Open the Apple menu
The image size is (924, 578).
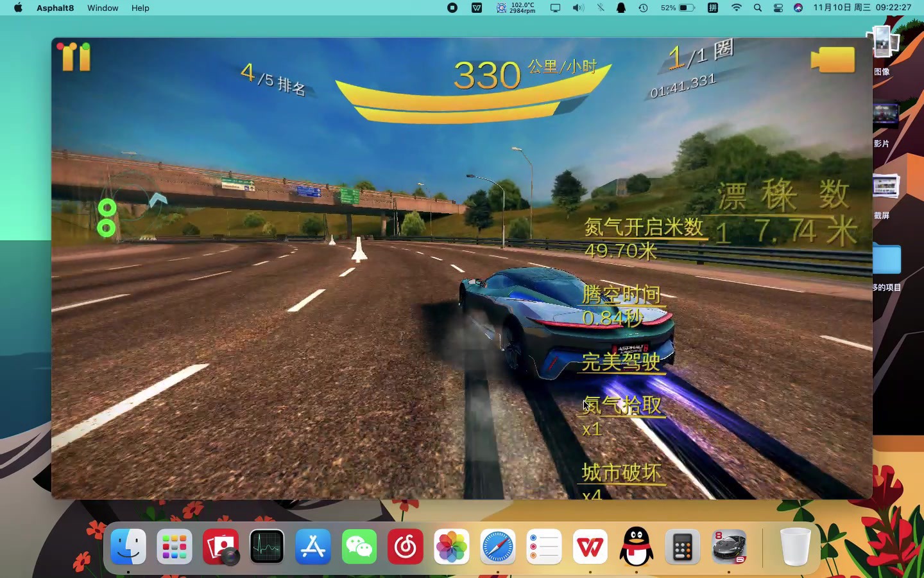pyautogui.click(x=18, y=8)
